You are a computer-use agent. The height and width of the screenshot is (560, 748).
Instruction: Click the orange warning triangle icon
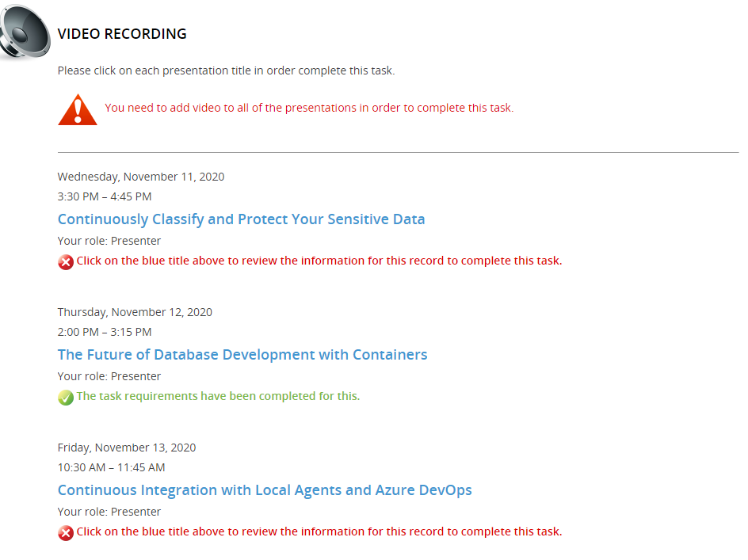pos(77,110)
